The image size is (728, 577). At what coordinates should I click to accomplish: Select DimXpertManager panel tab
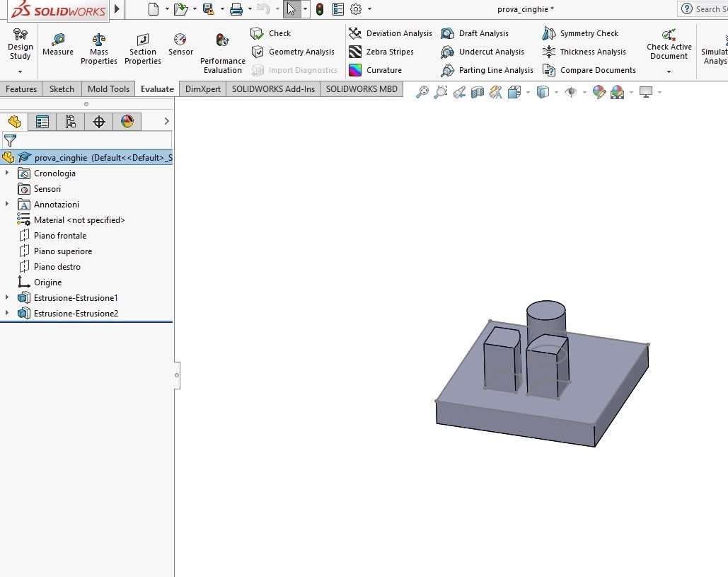pos(99,122)
